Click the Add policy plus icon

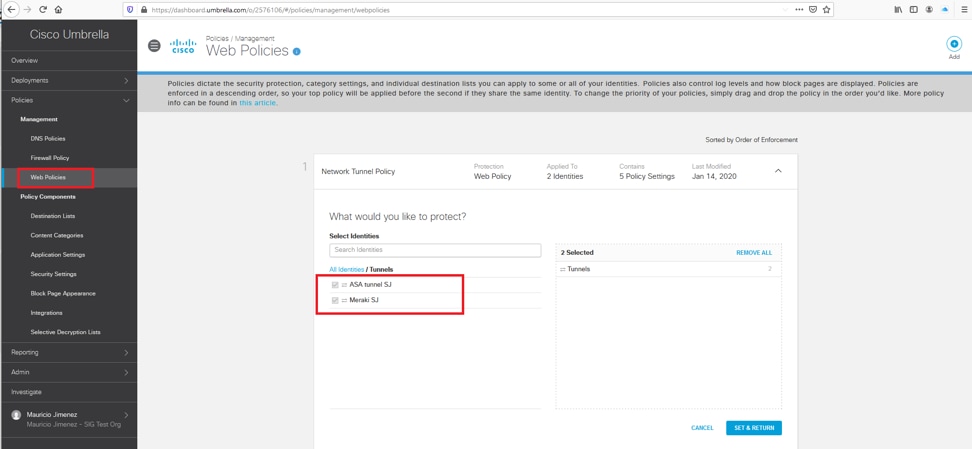coord(953,44)
